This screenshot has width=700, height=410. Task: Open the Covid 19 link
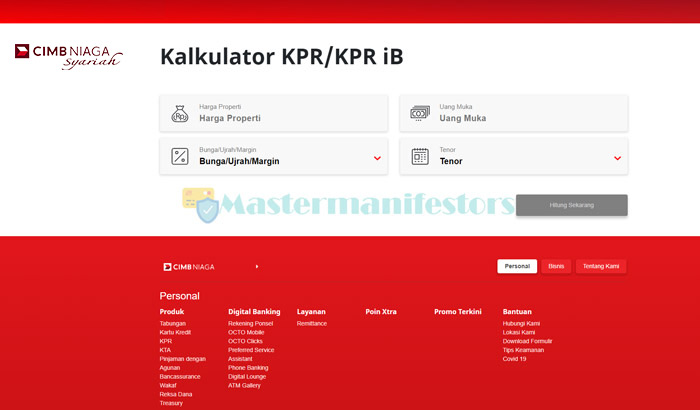pos(514,359)
